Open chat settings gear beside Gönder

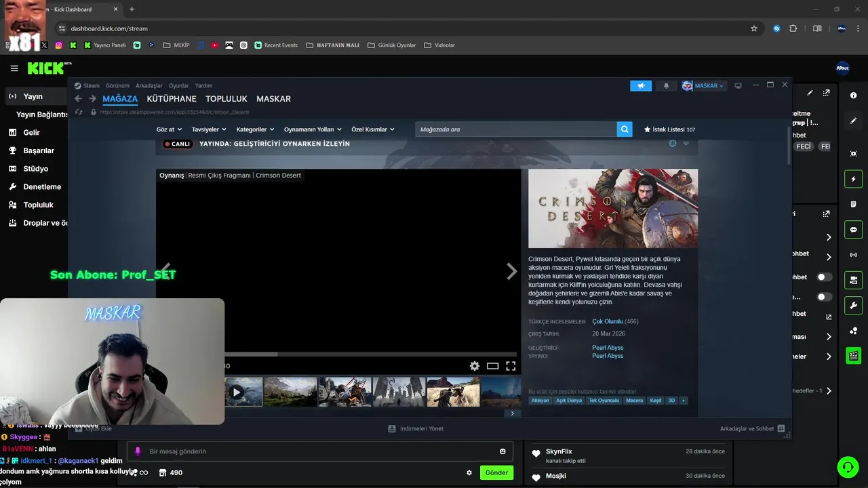pyautogui.click(x=469, y=472)
